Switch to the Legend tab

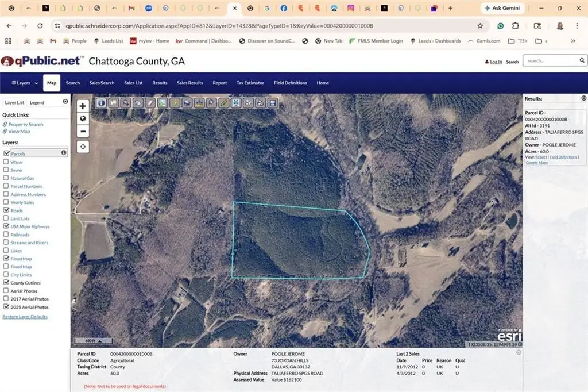pos(37,102)
